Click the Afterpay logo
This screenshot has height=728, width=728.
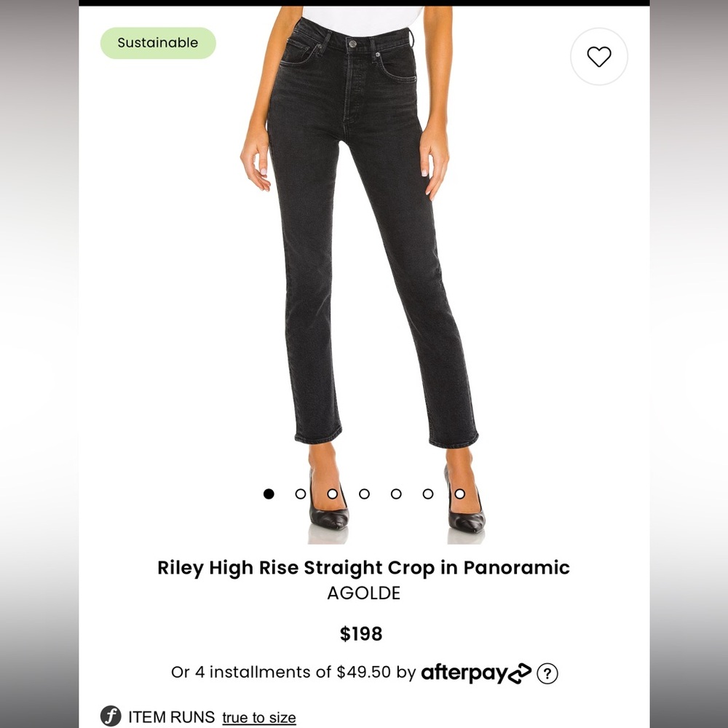tap(466, 673)
